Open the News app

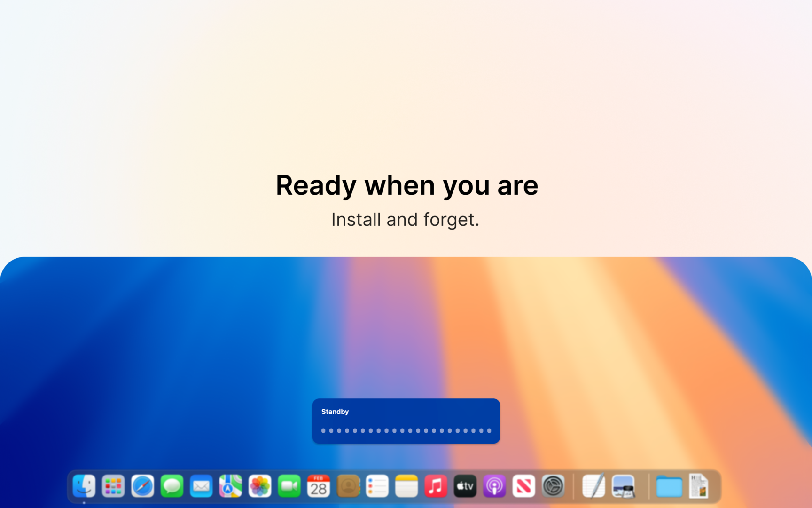click(523, 486)
